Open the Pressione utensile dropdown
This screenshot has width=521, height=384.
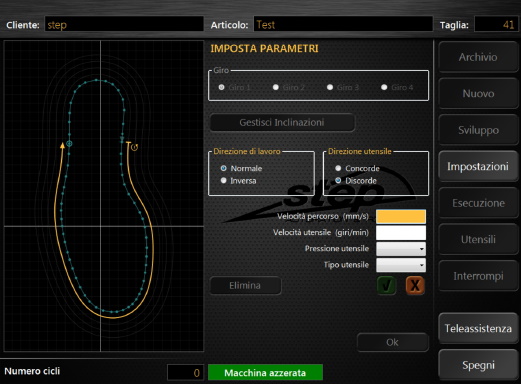[401, 249]
